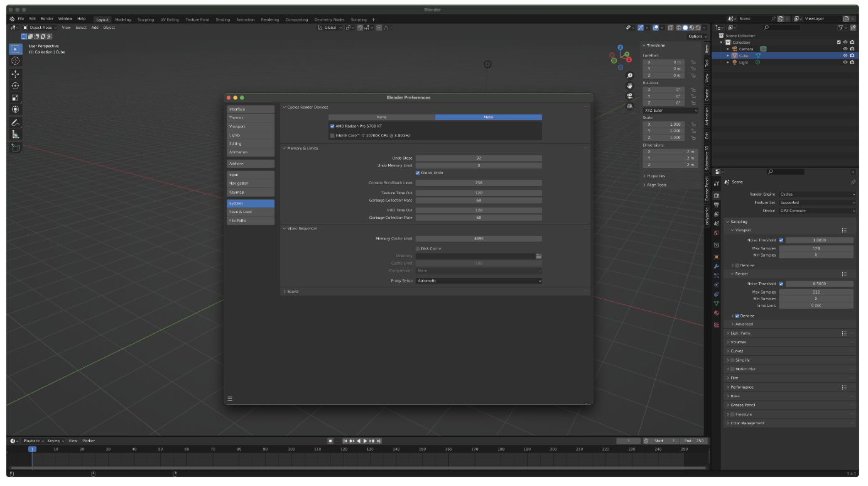Screen dimensions: 868x486
Task: Open the Render properties tab icon
Action: coord(717,196)
